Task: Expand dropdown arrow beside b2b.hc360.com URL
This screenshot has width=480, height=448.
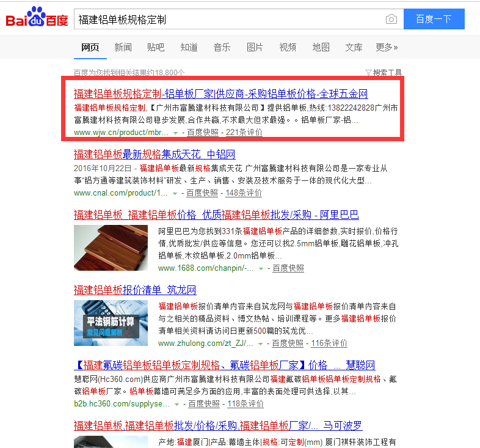Action: (x=176, y=405)
